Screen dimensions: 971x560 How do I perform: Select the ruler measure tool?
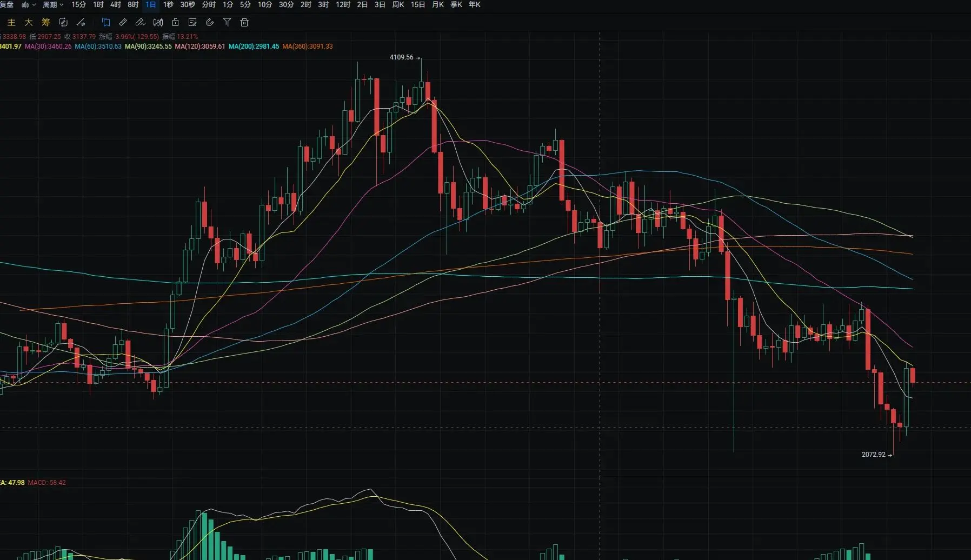coord(123,23)
